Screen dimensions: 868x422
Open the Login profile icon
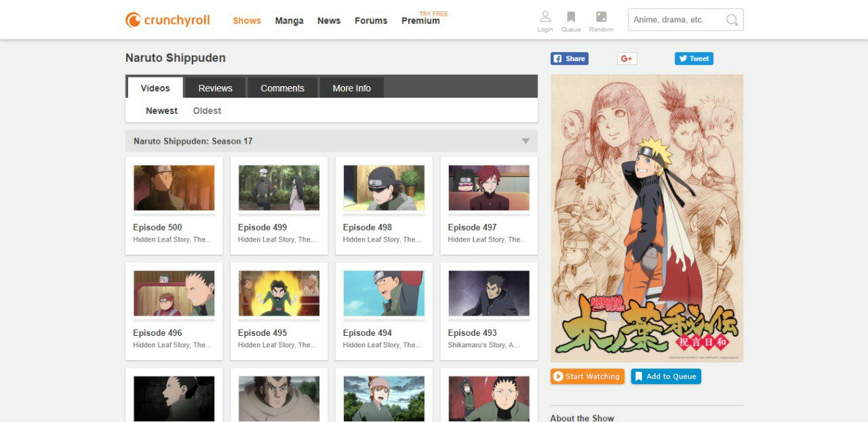545,17
